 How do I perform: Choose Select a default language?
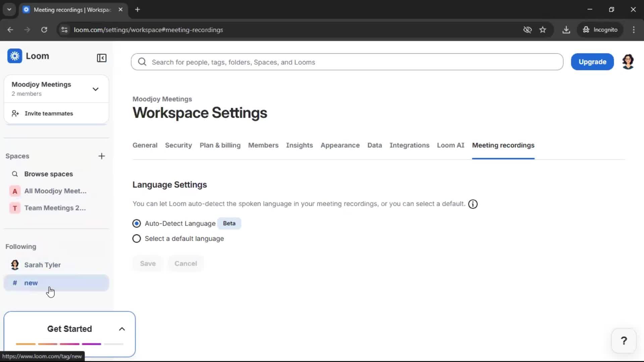pos(136,238)
